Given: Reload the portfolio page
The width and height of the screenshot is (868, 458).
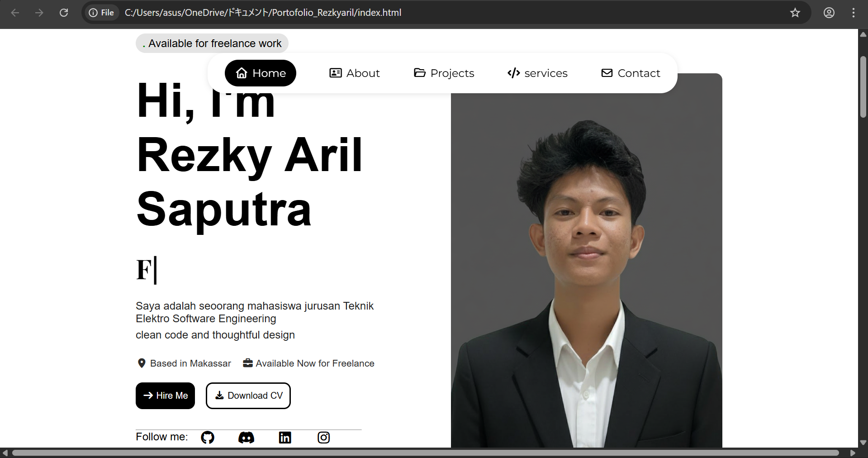Looking at the screenshot, I should click(64, 13).
